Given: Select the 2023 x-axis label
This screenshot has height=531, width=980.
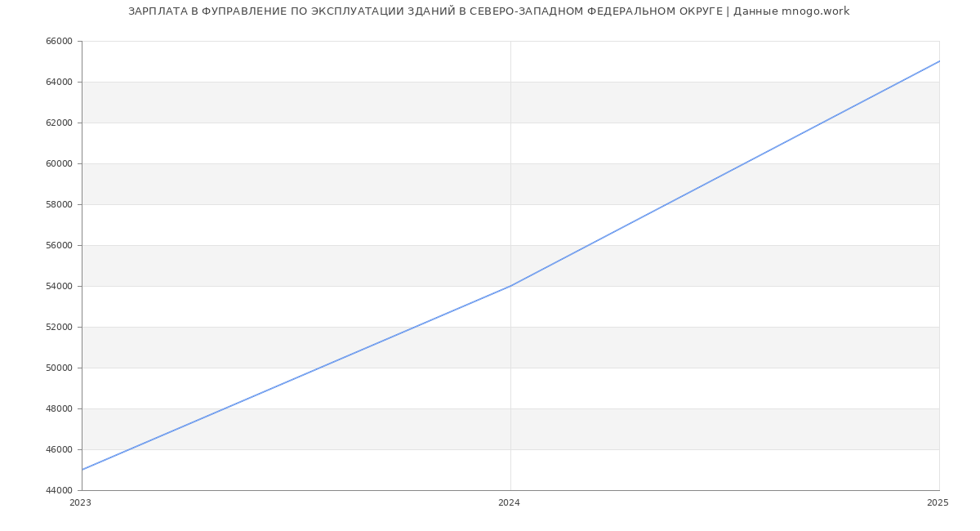Looking at the screenshot, I should 80,503.
